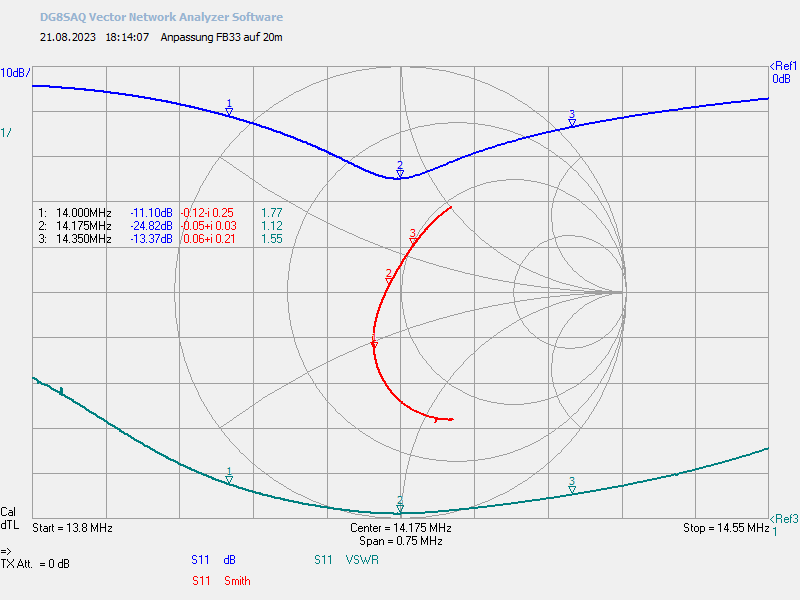The image size is (800, 600).
Task: Click the date '21.08.2023'
Action: pos(68,37)
